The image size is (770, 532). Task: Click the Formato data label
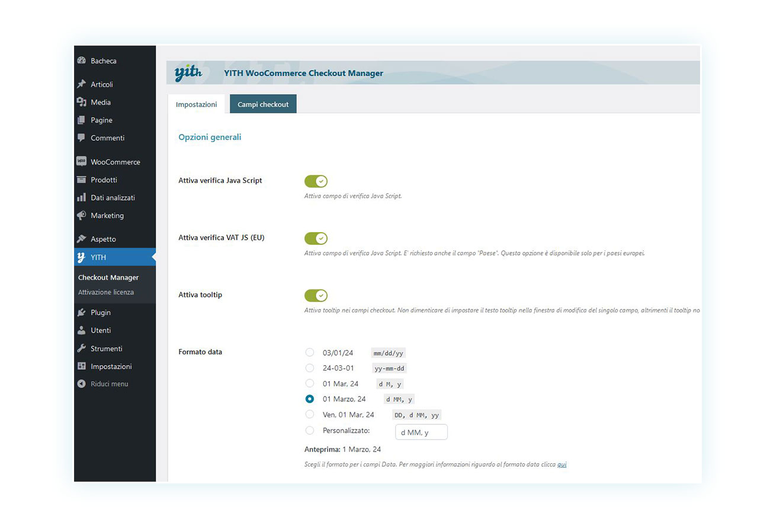(x=200, y=352)
